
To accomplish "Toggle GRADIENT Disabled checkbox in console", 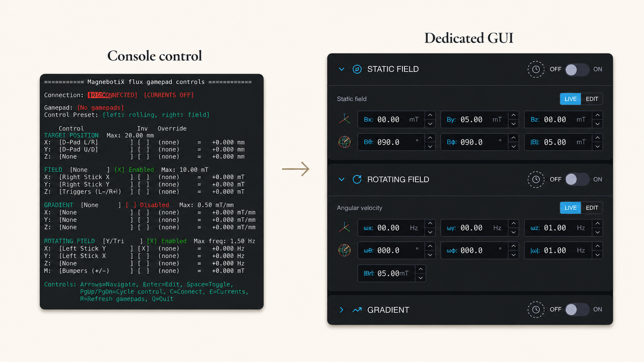I will [x=131, y=205].
